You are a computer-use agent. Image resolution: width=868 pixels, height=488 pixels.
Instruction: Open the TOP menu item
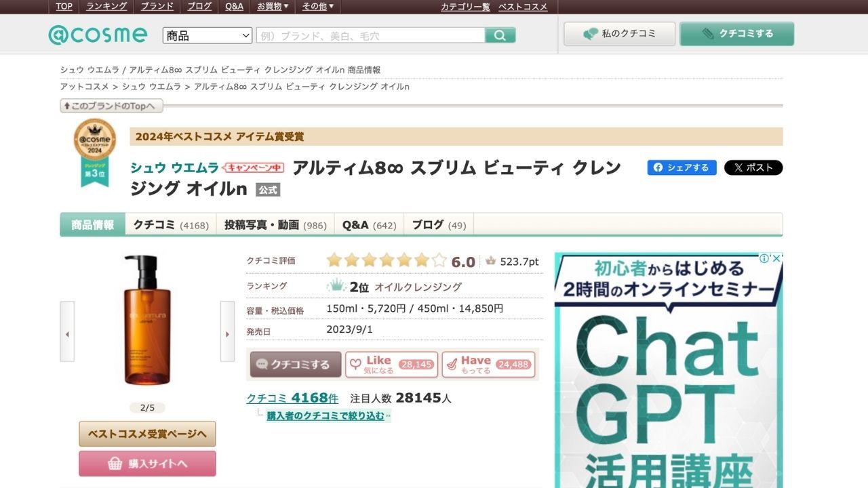point(64,6)
